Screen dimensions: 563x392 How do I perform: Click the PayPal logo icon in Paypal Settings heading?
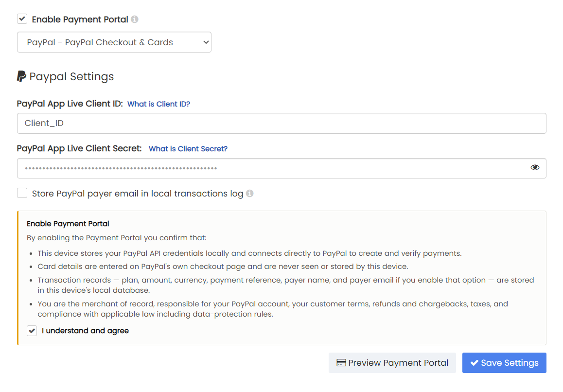(x=21, y=76)
